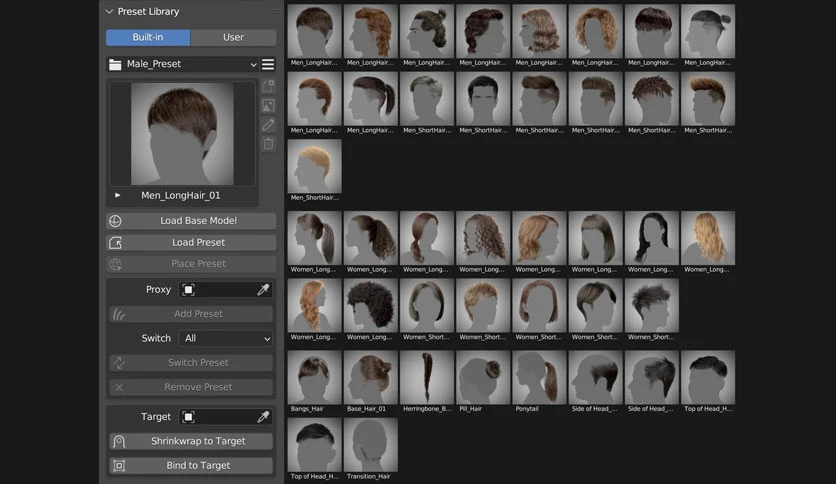
Task: Click the object icon in the Proxy field
Action: [x=188, y=289]
